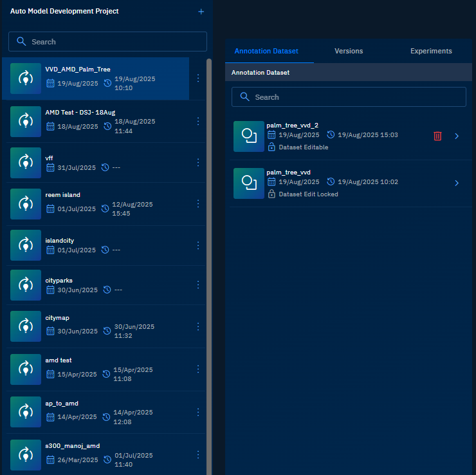Switch to the Versions tab

coord(349,51)
